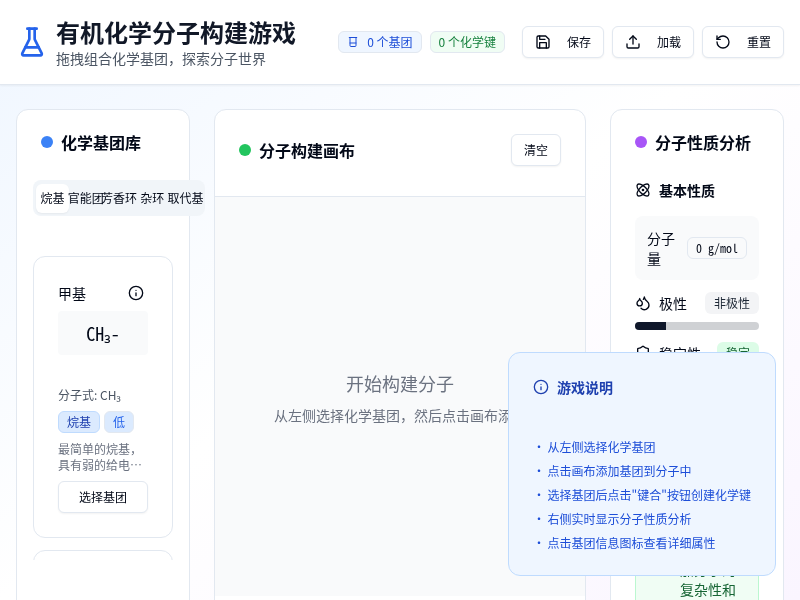Click the 保存 button
This screenshot has height=600, width=800.
tap(563, 42)
